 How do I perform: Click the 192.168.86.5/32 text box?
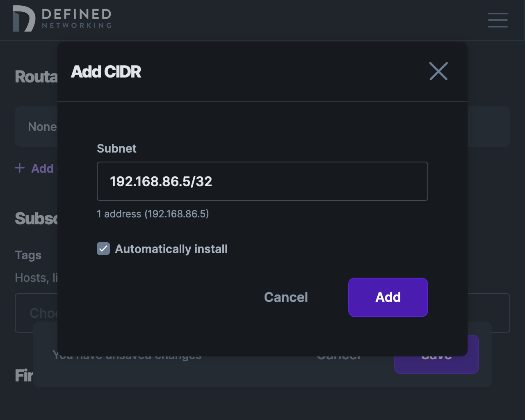coord(262,181)
